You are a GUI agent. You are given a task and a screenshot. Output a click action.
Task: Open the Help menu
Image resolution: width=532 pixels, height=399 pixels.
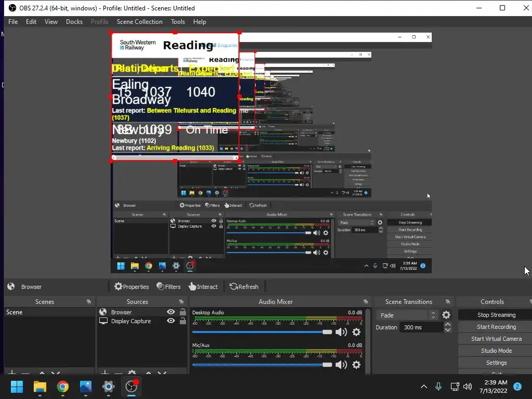199,22
